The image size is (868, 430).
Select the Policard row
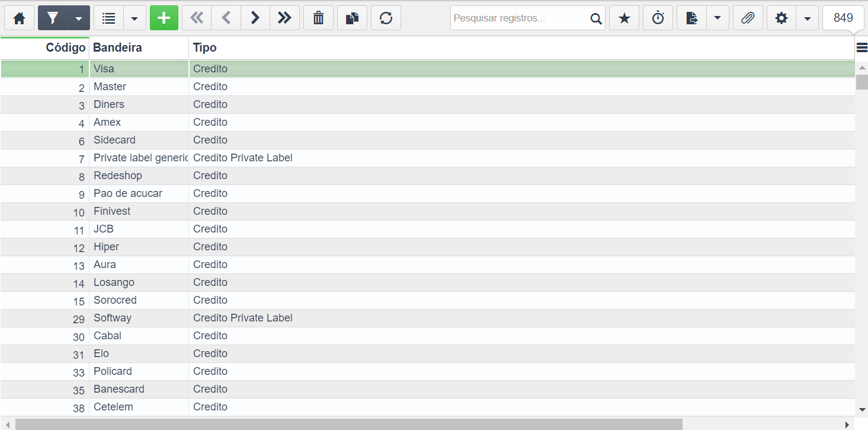(427, 371)
